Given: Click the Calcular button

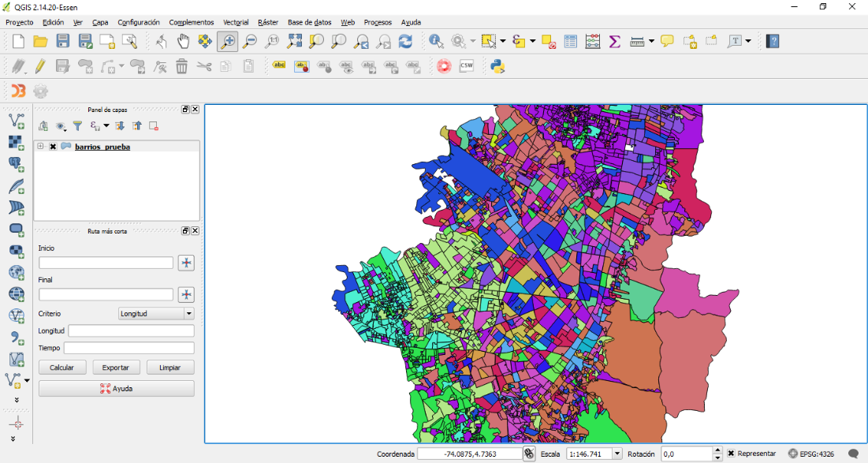Looking at the screenshot, I should point(61,367).
